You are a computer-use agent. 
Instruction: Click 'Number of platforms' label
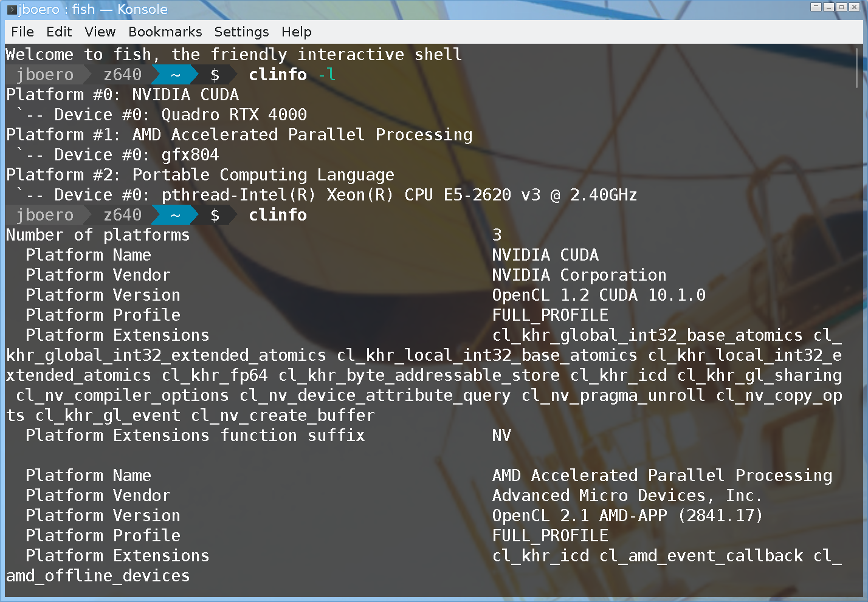click(x=98, y=235)
